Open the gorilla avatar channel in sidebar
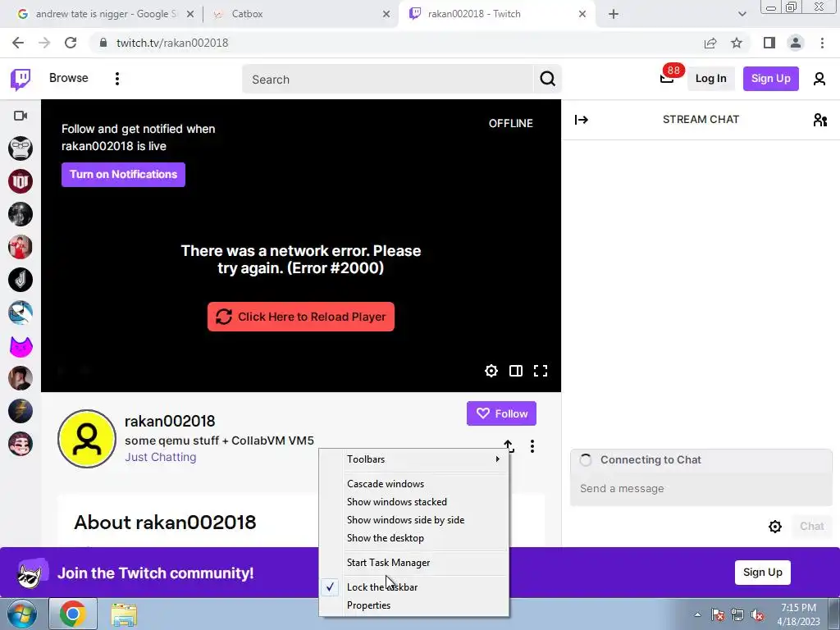The image size is (840, 630). (21, 148)
